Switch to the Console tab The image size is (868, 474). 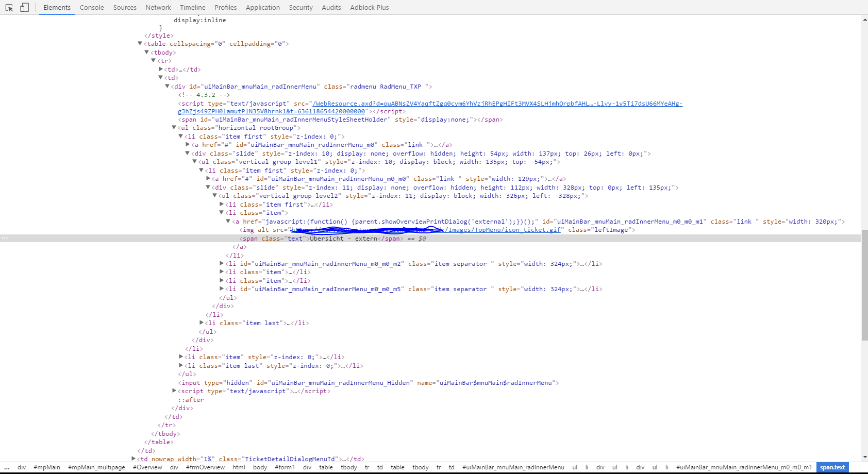point(92,8)
